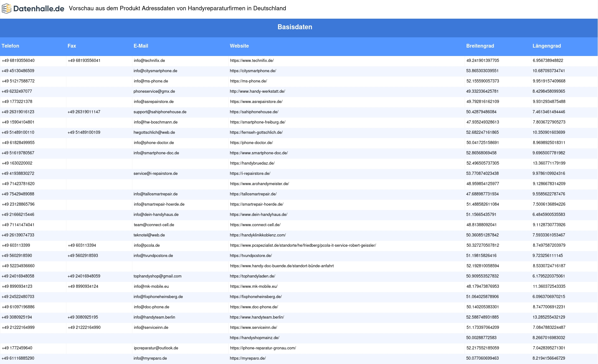Image resolution: width=598 pixels, height=364 pixels.
Task: Click latitude value 50.00288772583
Action: (482, 338)
